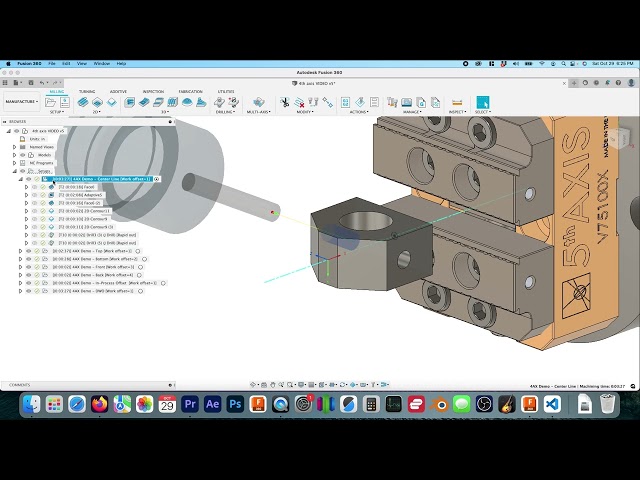Select the 2D Face operation icon
Image resolution: width=640 pixels, height=480 pixels.
pyautogui.click(x=111, y=102)
